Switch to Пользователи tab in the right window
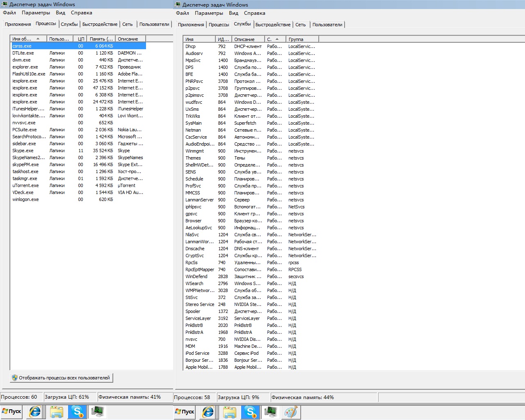The height and width of the screenshot is (420, 525). pyautogui.click(x=327, y=25)
